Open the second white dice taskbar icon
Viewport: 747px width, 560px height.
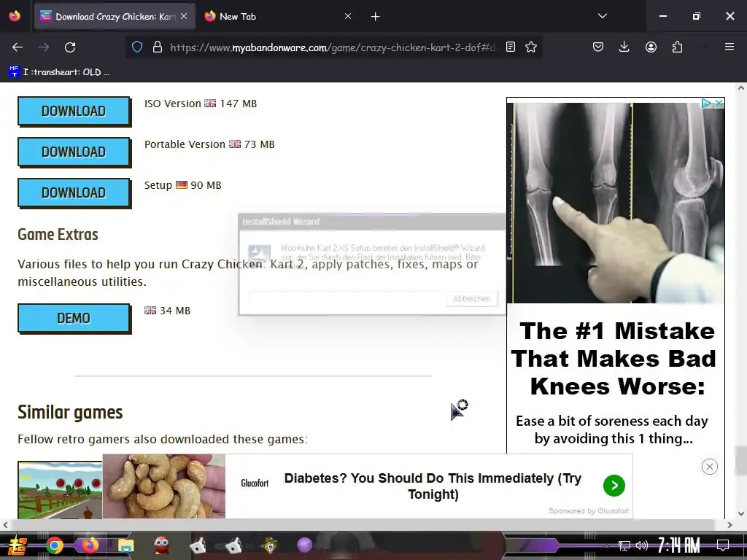pos(233,545)
